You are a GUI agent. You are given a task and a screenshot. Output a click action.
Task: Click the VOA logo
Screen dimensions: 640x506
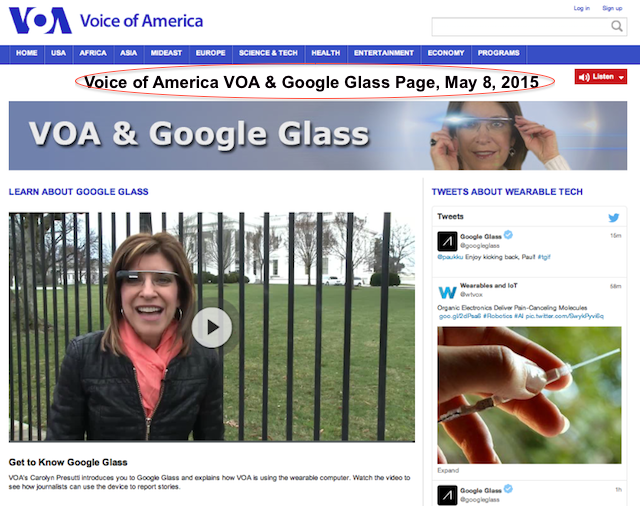click(40, 20)
